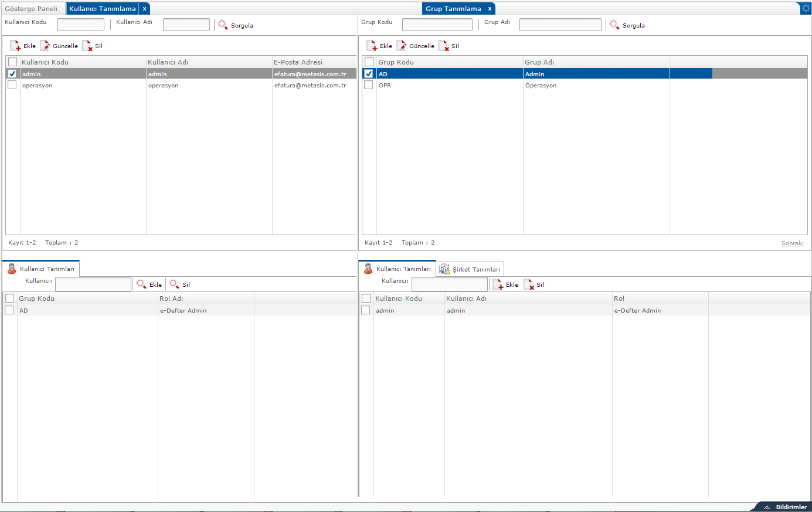Click Sil icon in lower-right group users panel
Image resolution: width=812 pixels, height=512 pixels.
point(529,284)
